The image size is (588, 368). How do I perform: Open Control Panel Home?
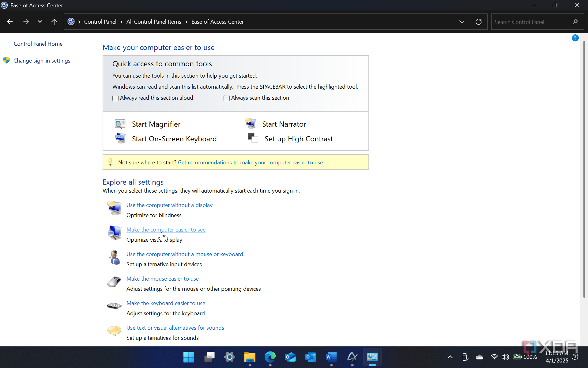pyautogui.click(x=38, y=44)
